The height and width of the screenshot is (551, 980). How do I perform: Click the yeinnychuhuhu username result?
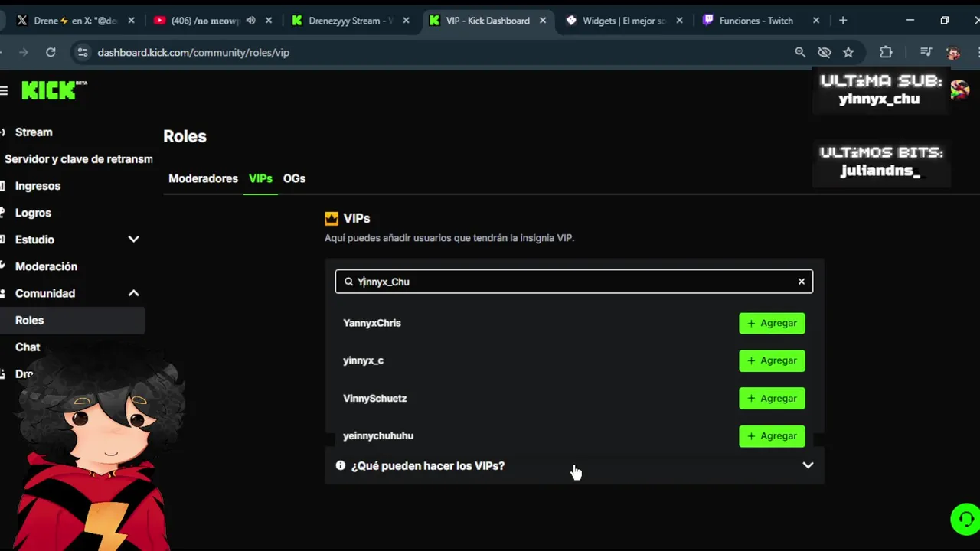coord(378,435)
